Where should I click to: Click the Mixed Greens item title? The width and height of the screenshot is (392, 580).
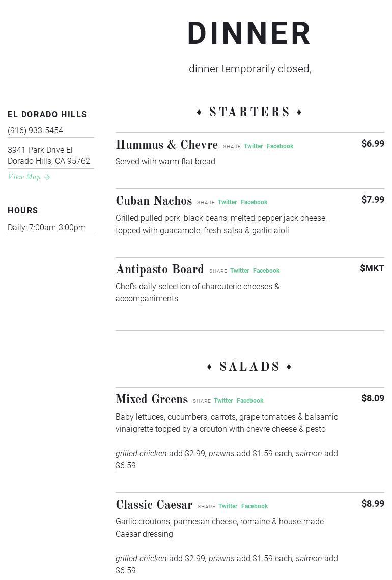pyautogui.click(x=152, y=400)
